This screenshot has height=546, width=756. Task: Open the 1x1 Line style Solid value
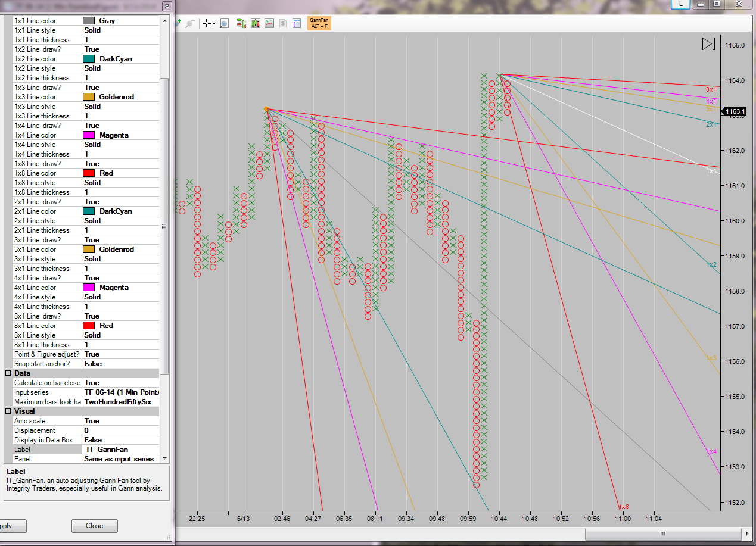coord(120,30)
